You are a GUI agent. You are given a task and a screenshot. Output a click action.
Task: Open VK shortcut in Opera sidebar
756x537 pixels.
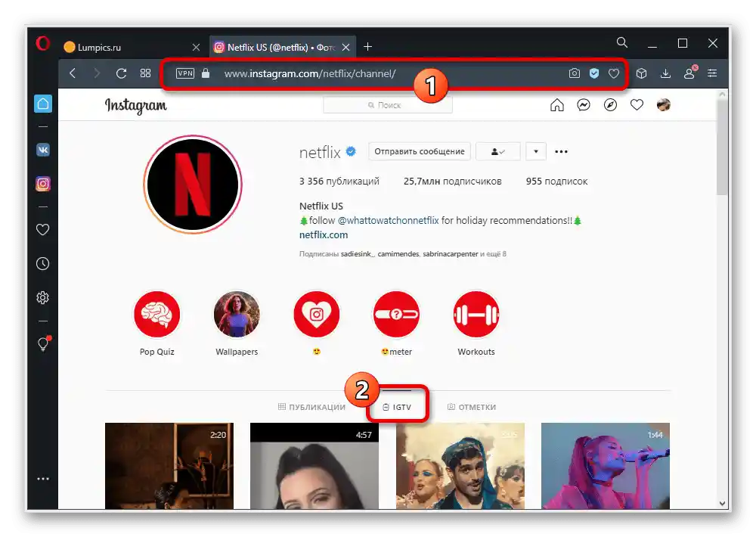pyautogui.click(x=42, y=150)
